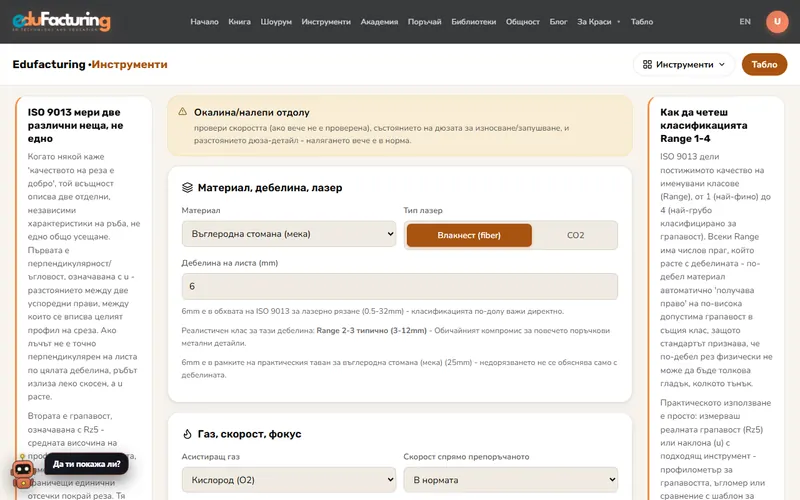Select the Влакнест (fiber) laser type
Screen dimensions: 800x500
point(469,235)
